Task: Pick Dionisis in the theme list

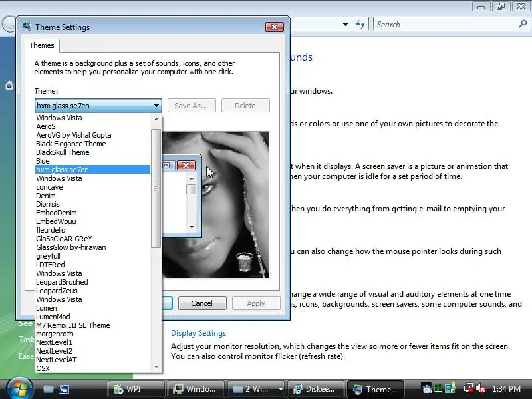Action: pyautogui.click(x=92, y=204)
